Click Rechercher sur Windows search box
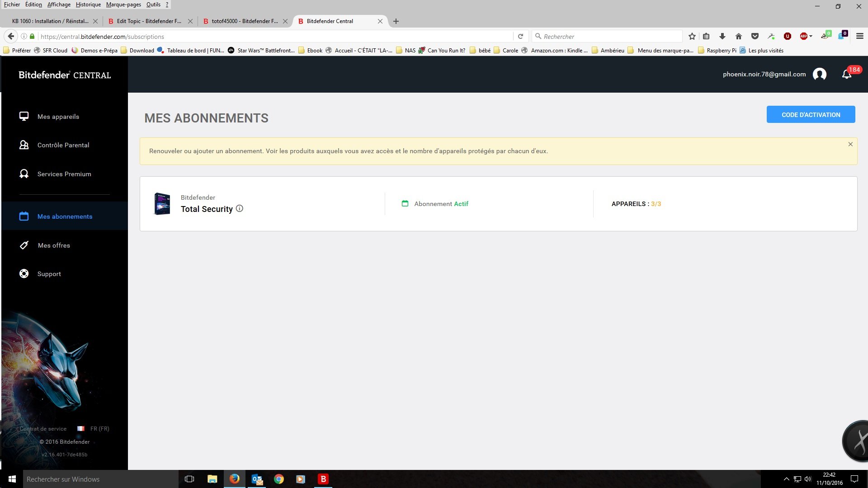The image size is (868, 488). [101, 479]
